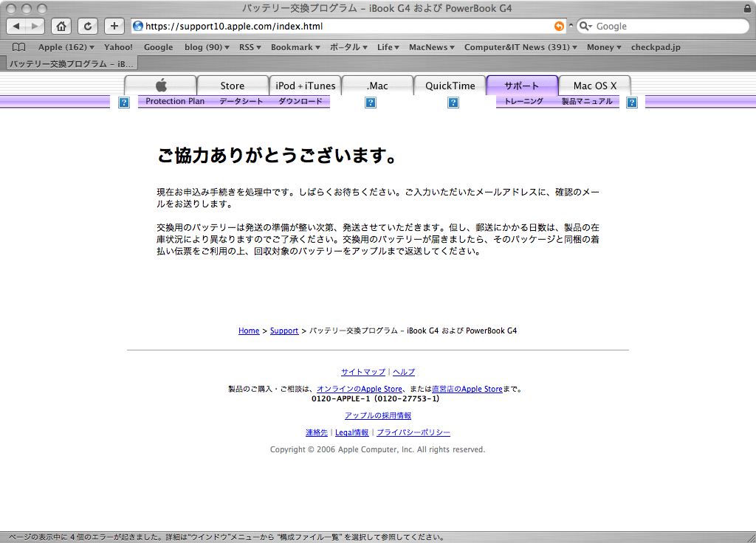Expand the Bookmark folder menu

click(295, 47)
